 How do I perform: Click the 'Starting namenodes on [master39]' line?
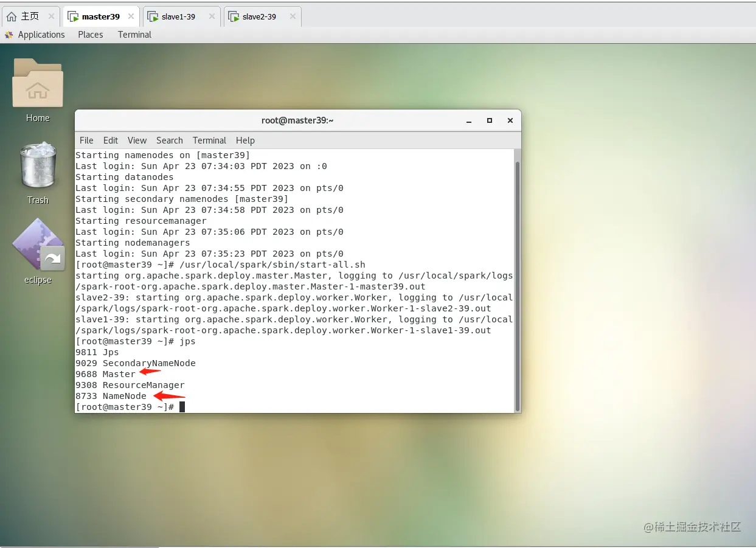tap(163, 155)
